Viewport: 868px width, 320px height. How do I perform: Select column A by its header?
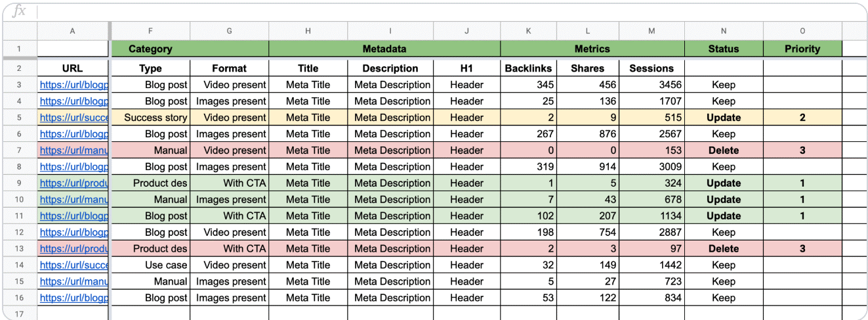(72, 31)
